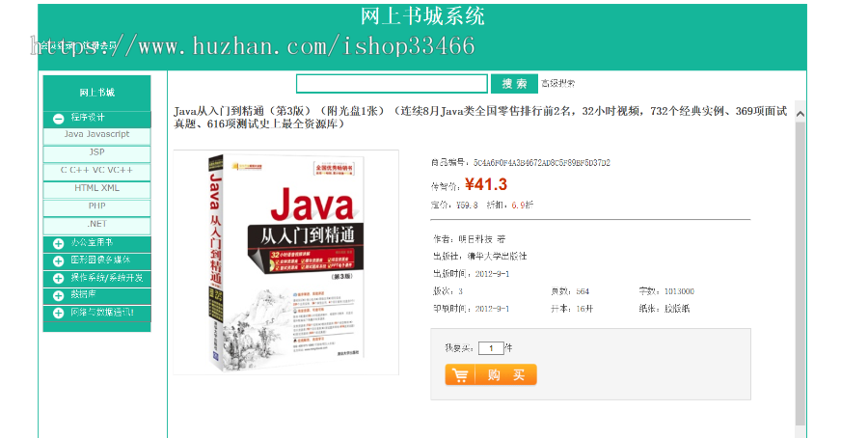Click the 商品编号 product code text
Viewport: 868px width, 438px height.
[521, 163]
